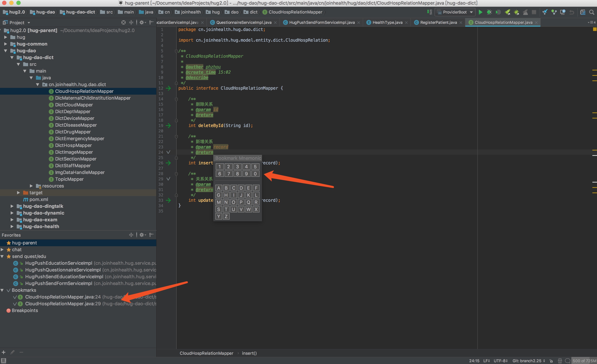Open Project Structure icon

point(583,12)
